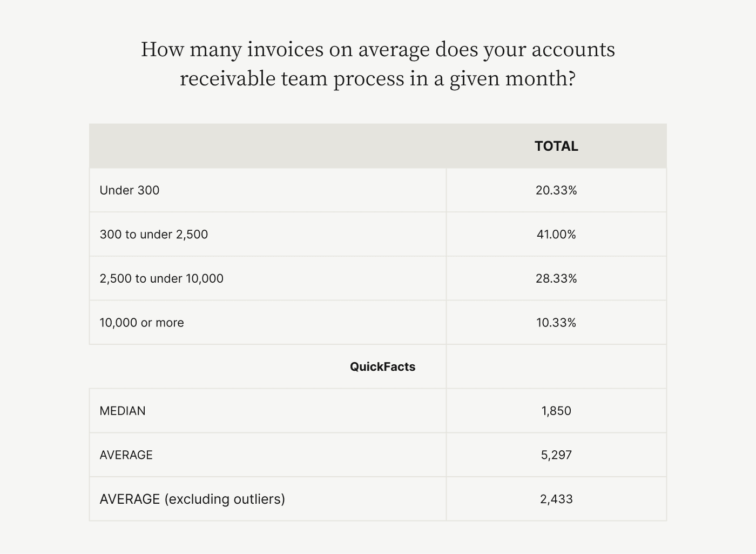Click the TOTAL column header

(556, 146)
